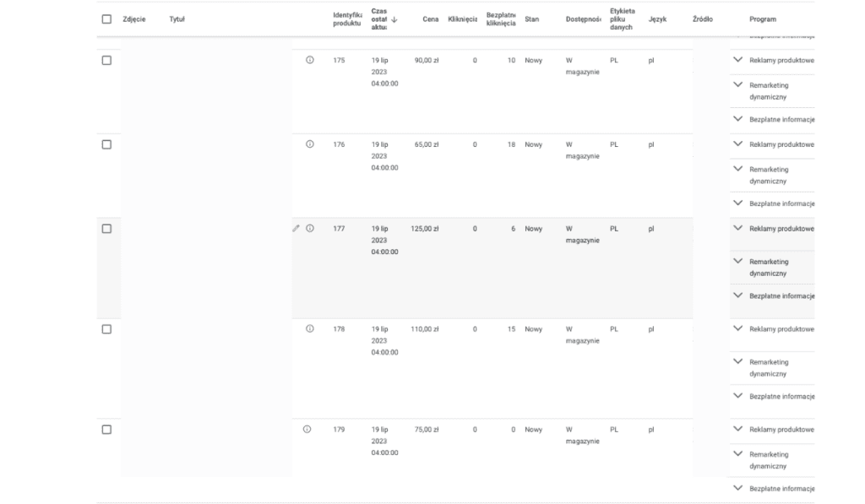Expand Bezpłatne informacje for product 178
This screenshot has height=504, width=865.
click(737, 395)
